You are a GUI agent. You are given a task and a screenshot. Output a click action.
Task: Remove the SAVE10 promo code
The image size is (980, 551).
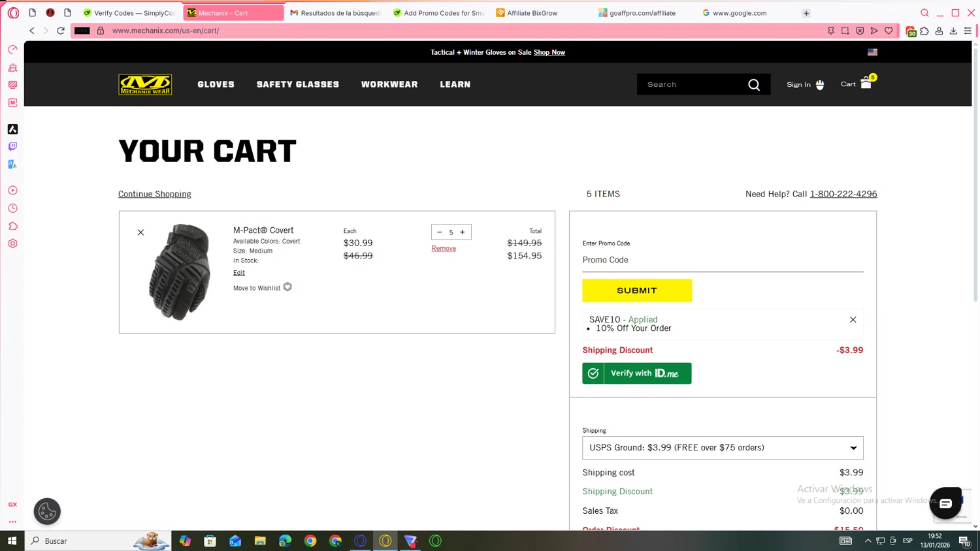(853, 319)
